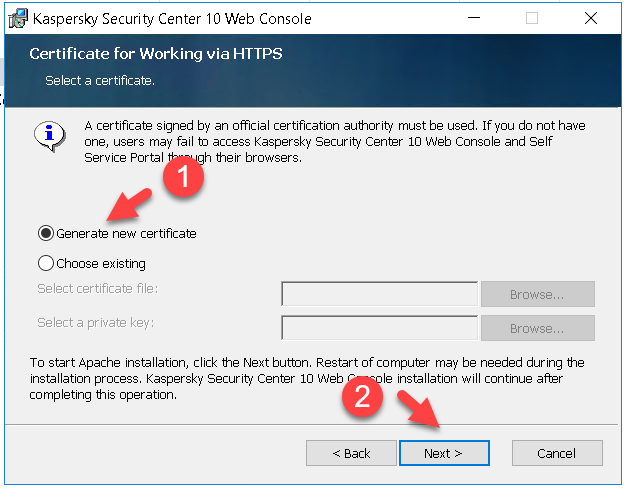Click the red arrow pointing at Next button

419,410
